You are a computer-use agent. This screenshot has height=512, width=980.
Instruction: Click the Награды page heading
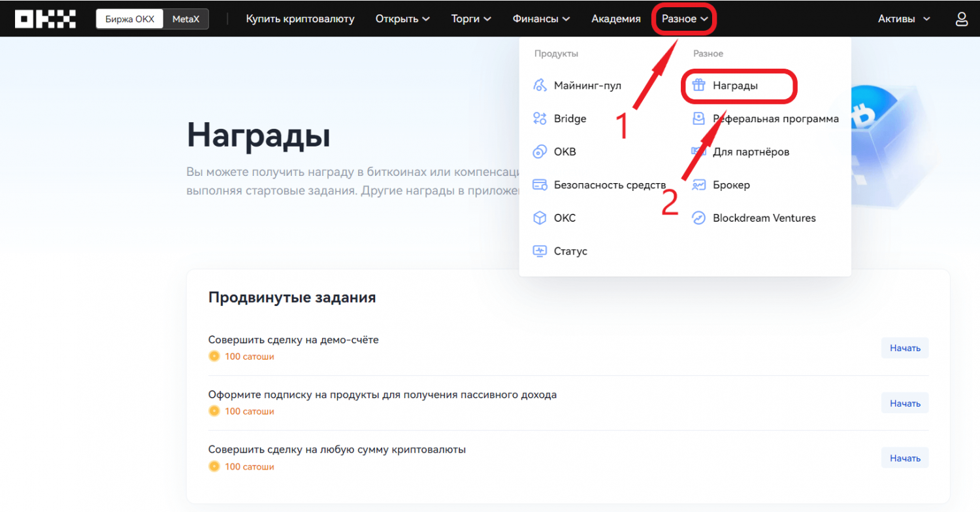[x=259, y=135]
